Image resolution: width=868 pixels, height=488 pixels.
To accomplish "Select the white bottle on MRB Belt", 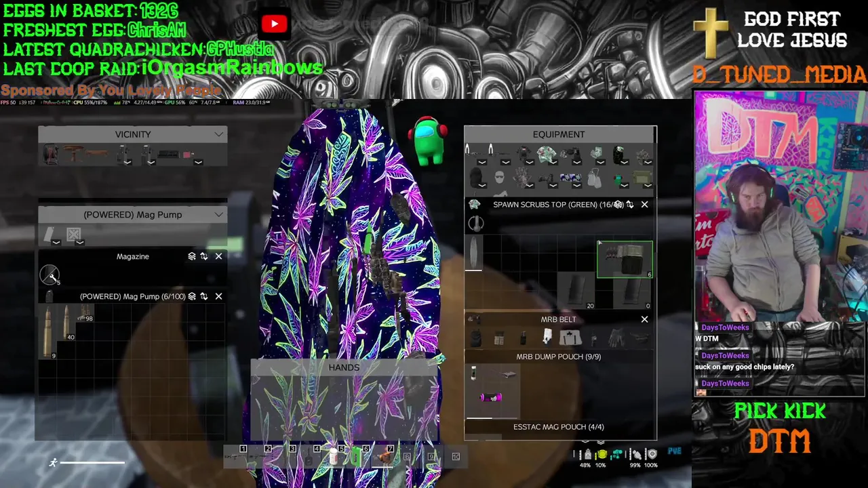I will point(547,337).
